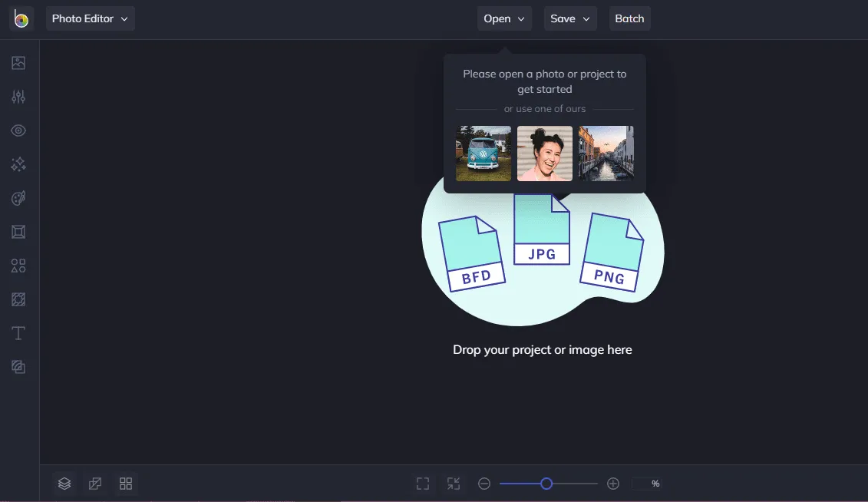Click the Batch button
The height and width of the screenshot is (502, 868).
pyautogui.click(x=629, y=18)
